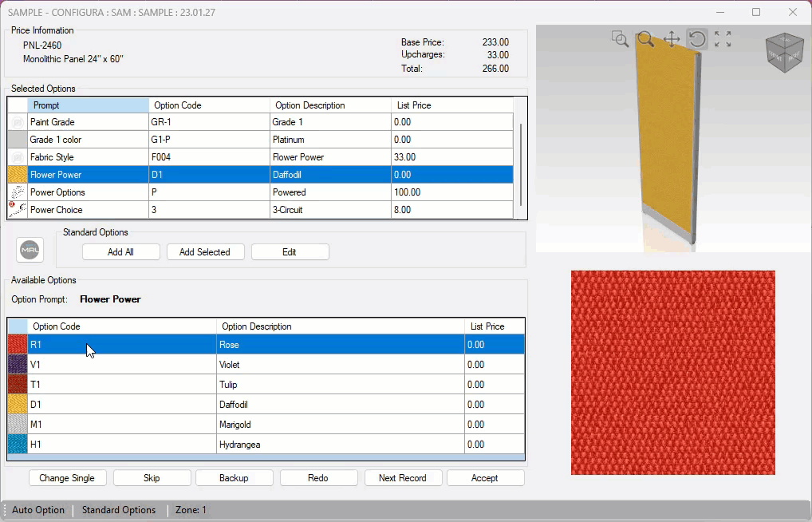
Task: Select the H1 Hydrangea option row
Action: (266, 445)
